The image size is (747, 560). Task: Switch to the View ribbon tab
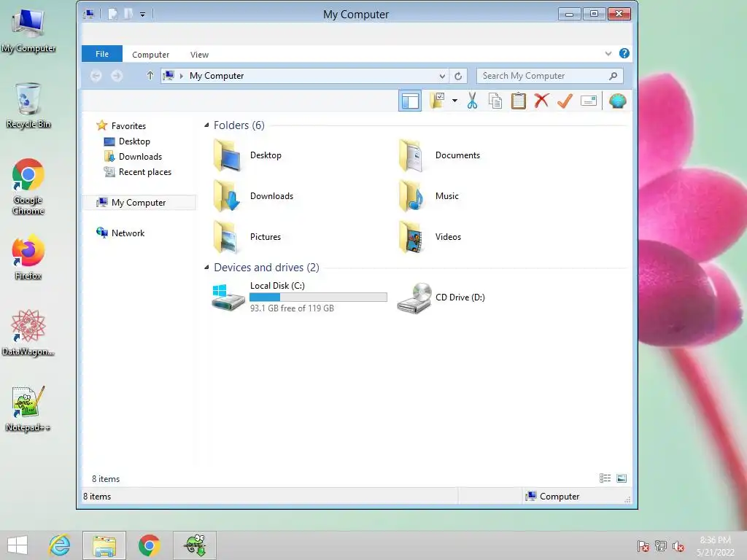click(x=200, y=55)
